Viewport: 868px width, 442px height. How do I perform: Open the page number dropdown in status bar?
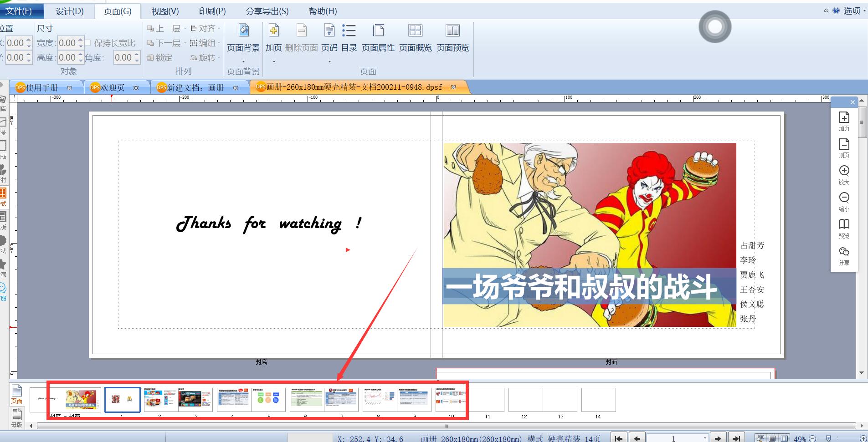[x=705, y=438]
